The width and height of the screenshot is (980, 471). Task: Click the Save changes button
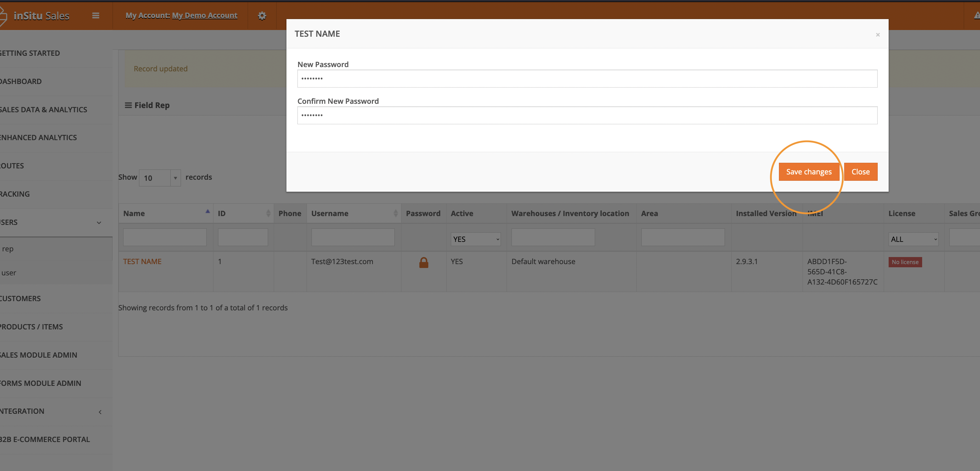[x=809, y=172]
